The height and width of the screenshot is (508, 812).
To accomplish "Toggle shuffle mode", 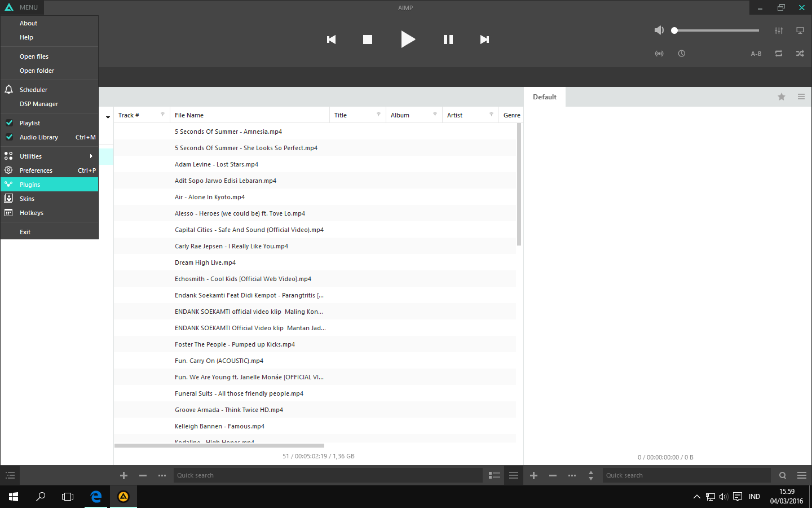I will [800, 54].
